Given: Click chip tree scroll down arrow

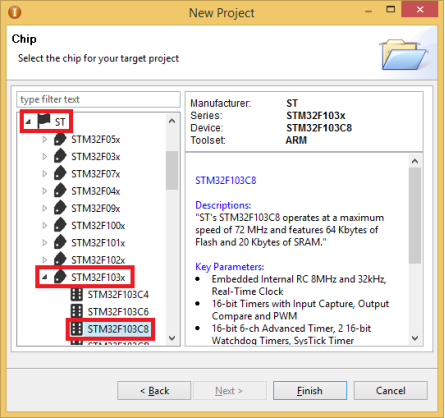Looking at the screenshot, I should tap(172, 338).
